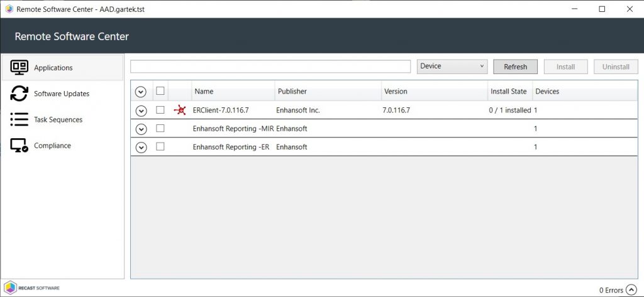Screen dimensions: 644x297
Task: Expand the Enhansoft Reporting -ER row
Action: pos(141,148)
